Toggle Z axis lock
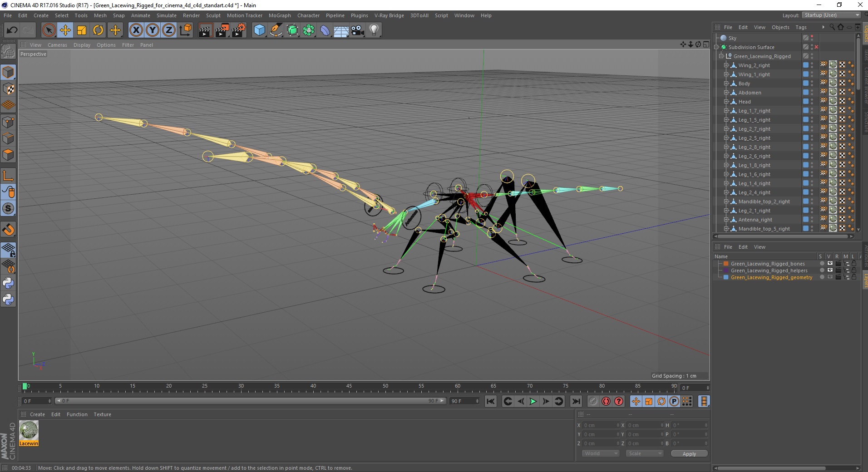868x472 pixels. pyautogui.click(x=169, y=30)
